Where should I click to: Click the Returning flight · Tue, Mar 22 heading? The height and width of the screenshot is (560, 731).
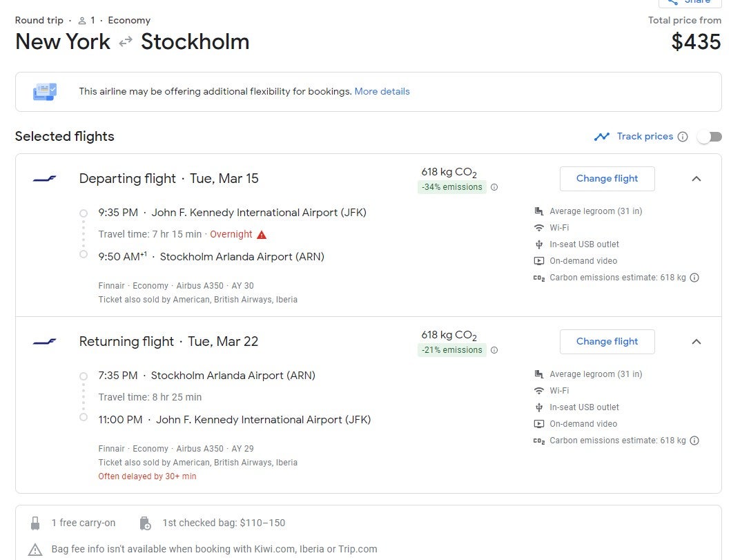[x=168, y=342]
